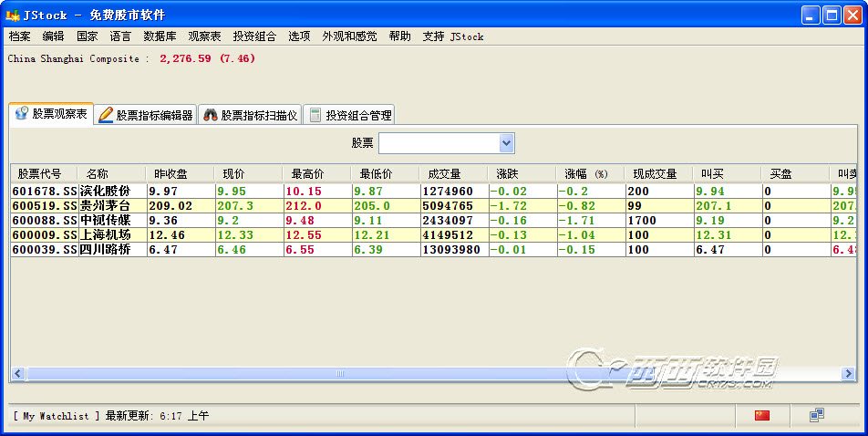Sort by 现价 column header
Viewport: 868px width, 436px height.
click(249, 174)
